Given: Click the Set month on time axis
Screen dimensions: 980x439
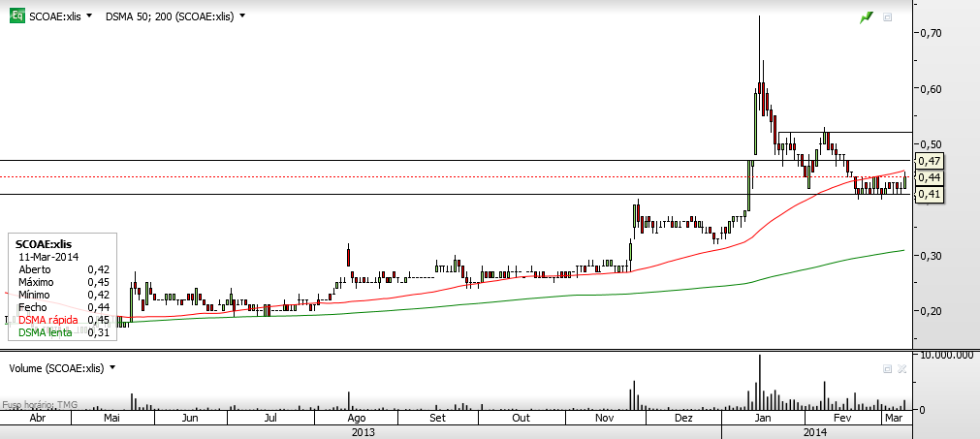Looking at the screenshot, I should (x=438, y=417).
